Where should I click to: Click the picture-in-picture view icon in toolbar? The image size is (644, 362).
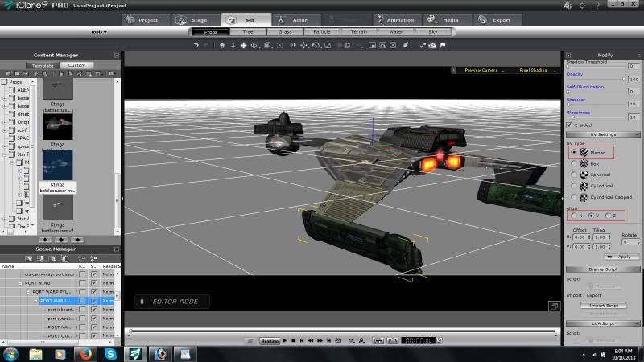click(372, 46)
